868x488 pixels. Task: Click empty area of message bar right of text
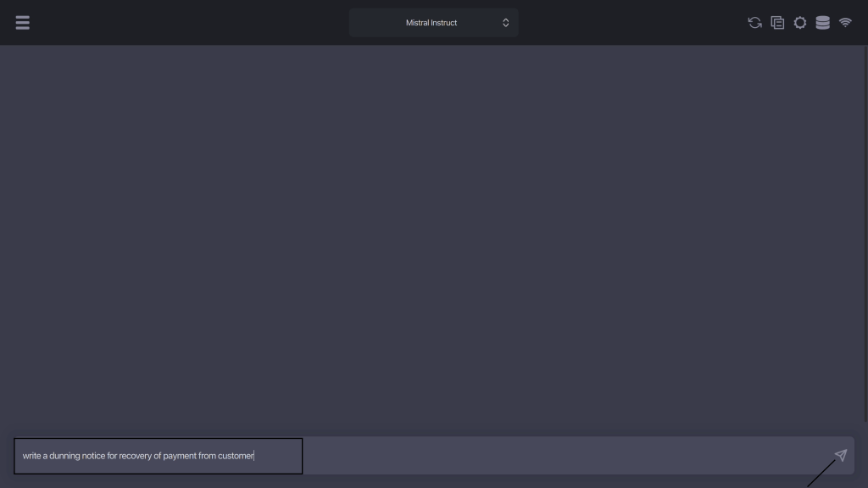click(x=559, y=456)
